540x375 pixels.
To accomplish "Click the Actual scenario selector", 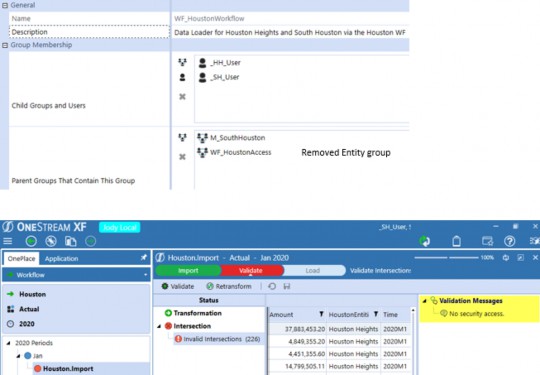I will (x=29, y=309).
